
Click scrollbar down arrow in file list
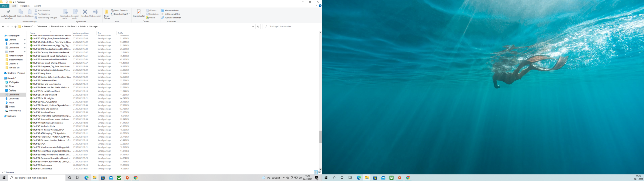320,169
